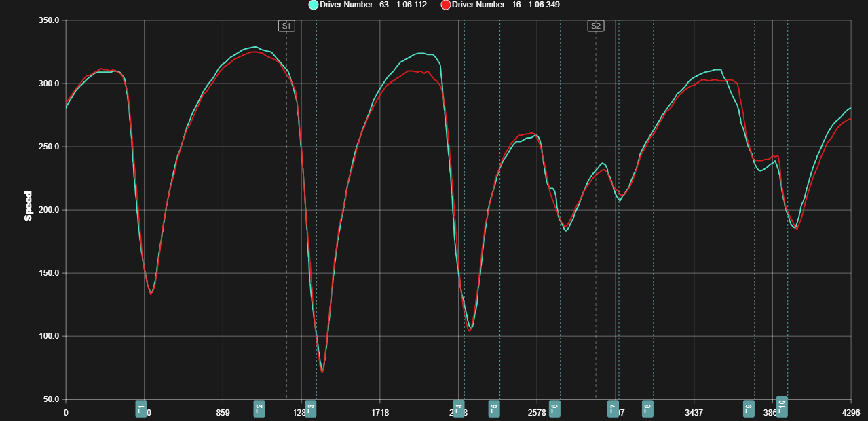The height and width of the screenshot is (421, 868).
Task: Click the T1 turn marker
Action: [x=141, y=408]
